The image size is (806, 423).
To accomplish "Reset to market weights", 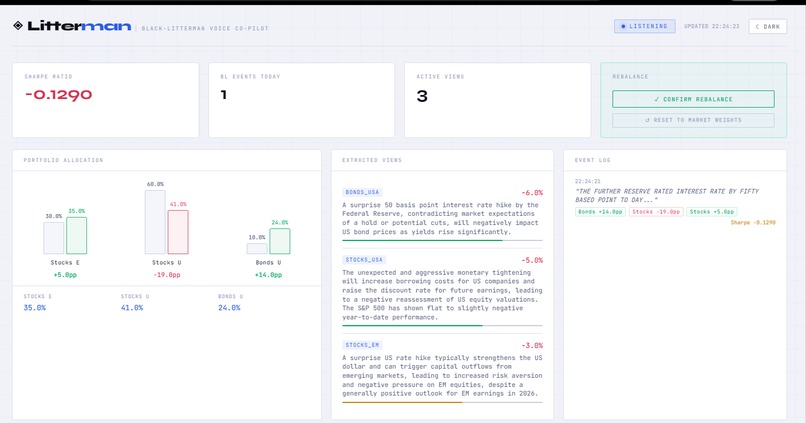I will pyautogui.click(x=693, y=120).
